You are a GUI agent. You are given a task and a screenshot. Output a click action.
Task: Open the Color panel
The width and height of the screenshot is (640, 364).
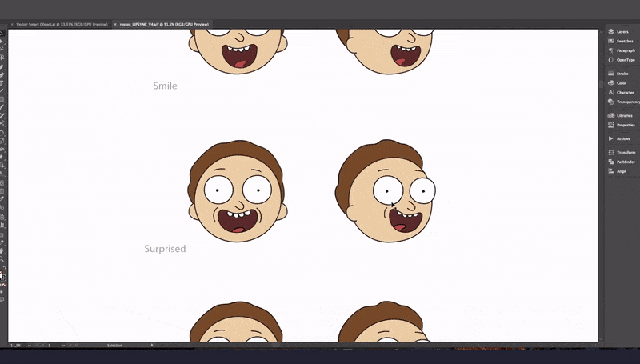618,83
